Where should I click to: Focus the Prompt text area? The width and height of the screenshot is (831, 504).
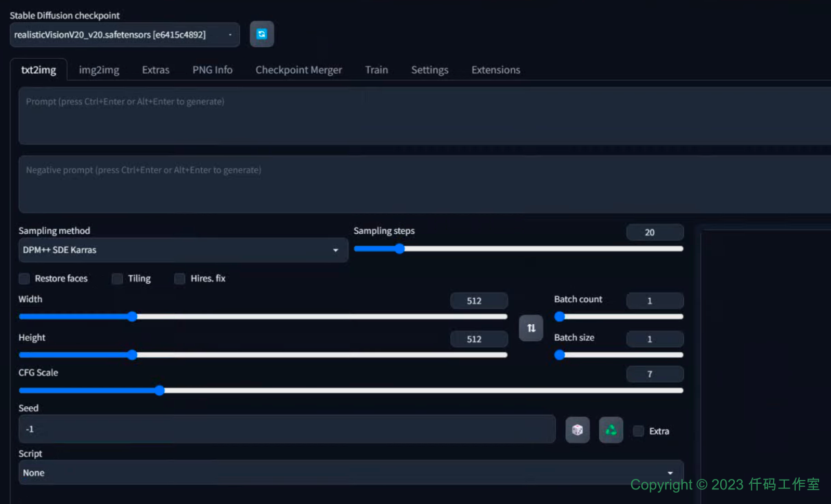pos(424,116)
